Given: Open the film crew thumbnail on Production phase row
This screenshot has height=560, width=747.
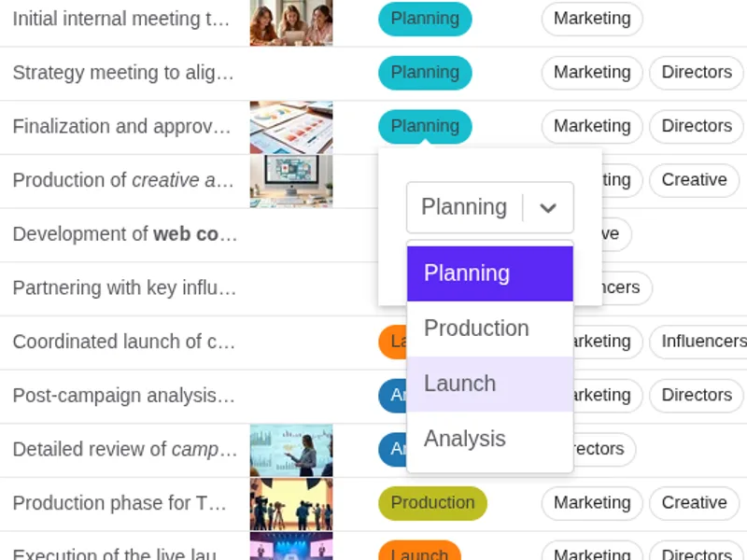Looking at the screenshot, I should click(x=290, y=503).
